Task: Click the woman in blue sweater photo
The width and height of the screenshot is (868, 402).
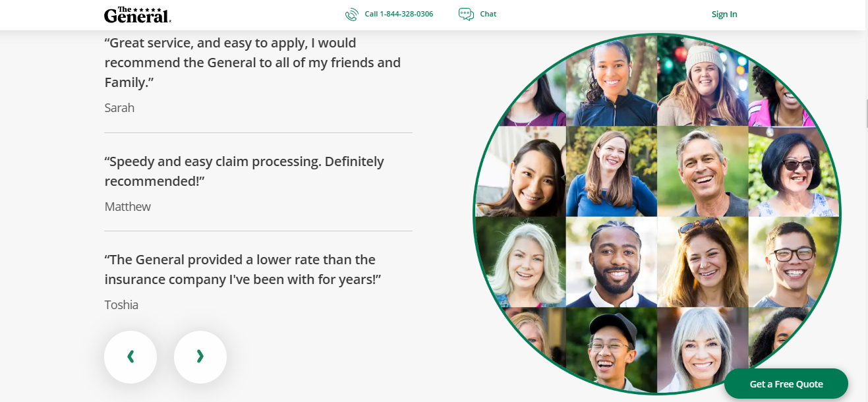Action: (611, 171)
